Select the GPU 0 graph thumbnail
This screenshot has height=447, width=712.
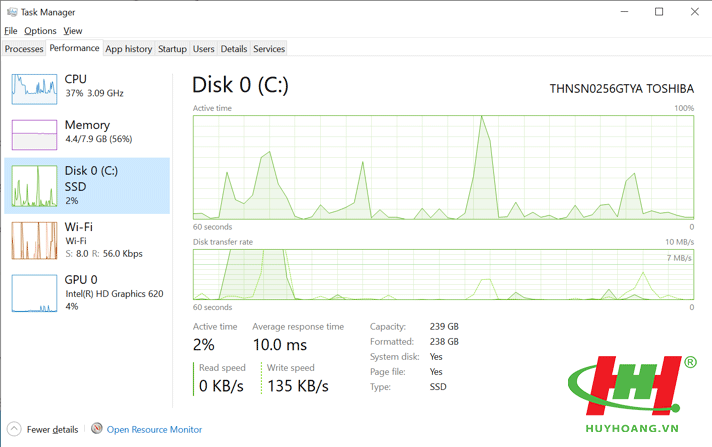(35, 293)
